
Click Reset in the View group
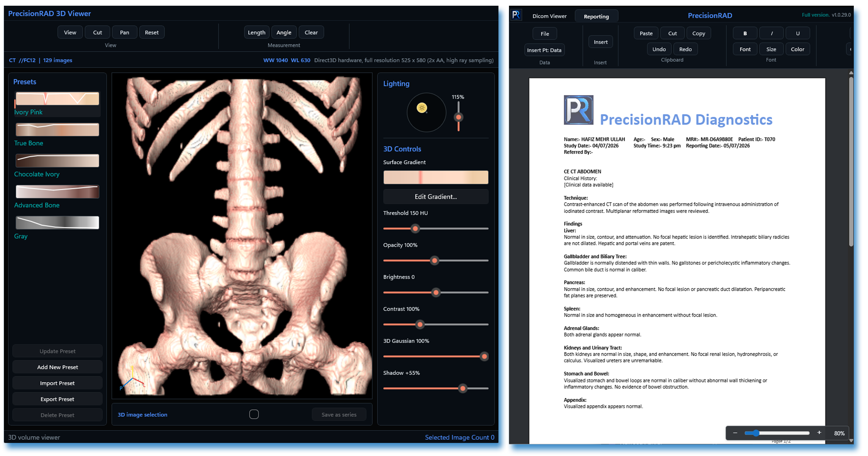point(152,32)
